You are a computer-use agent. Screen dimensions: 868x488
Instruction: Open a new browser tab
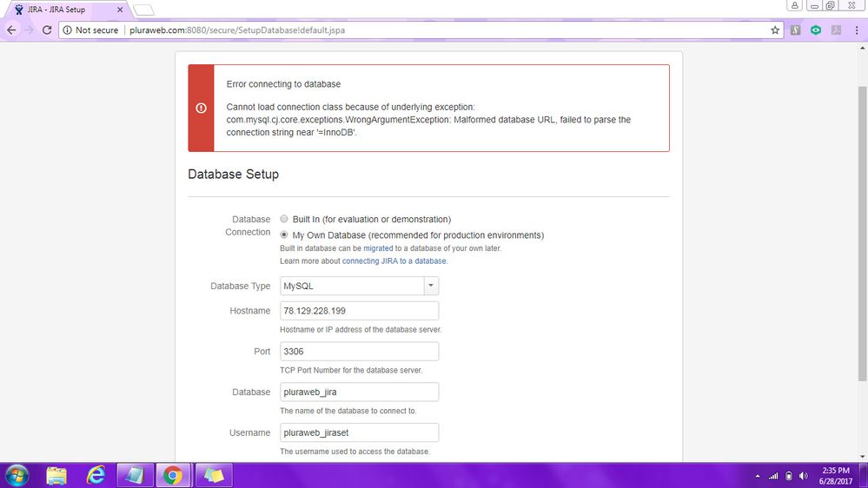coord(144,10)
